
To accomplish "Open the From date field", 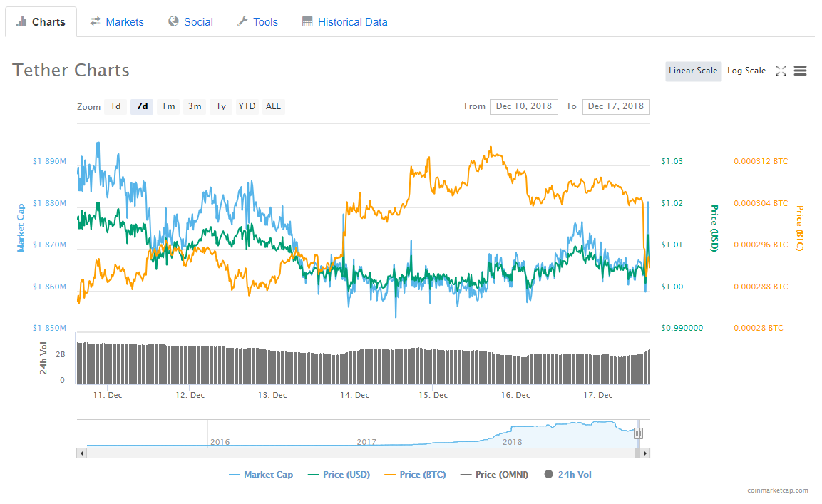I will click(x=524, y=106).
